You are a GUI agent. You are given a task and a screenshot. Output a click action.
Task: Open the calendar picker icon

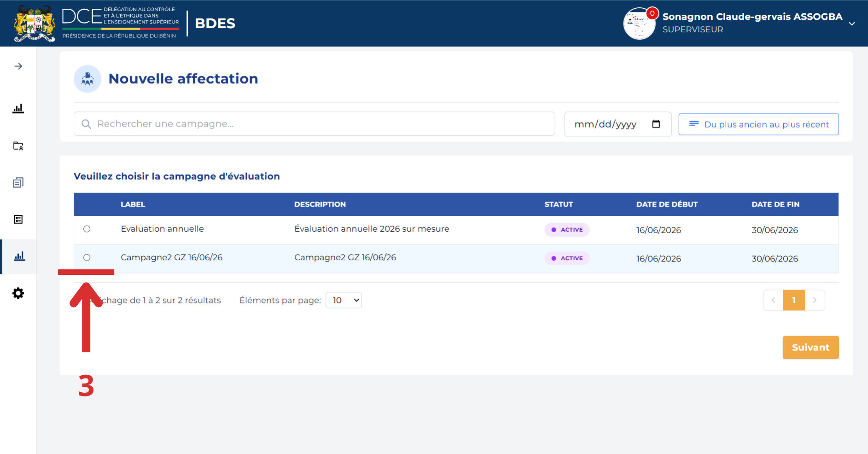(x=656, y=124)
